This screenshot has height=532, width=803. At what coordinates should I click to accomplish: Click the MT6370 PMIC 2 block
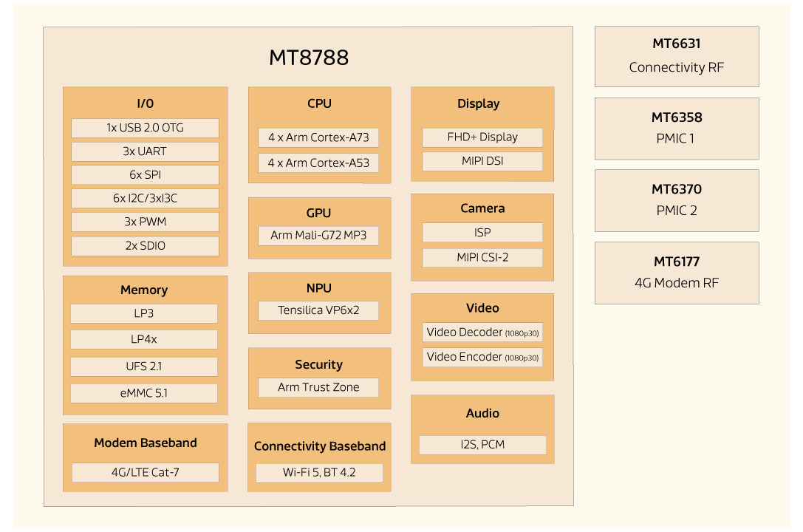click(x=677, y=200)
